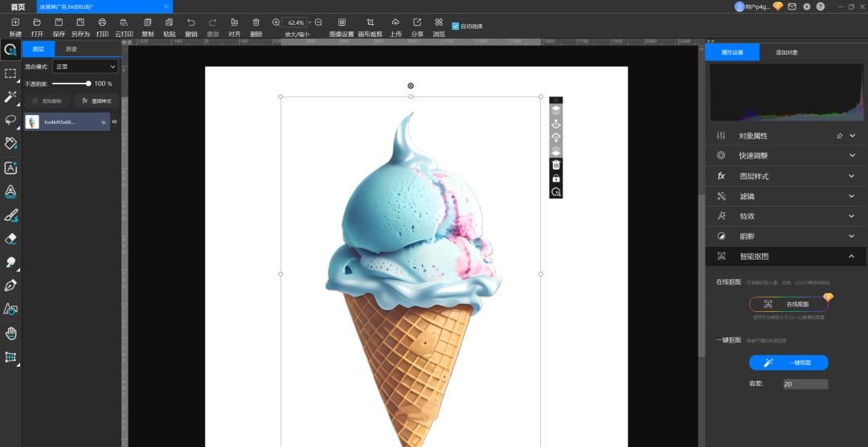The width and height of the screenshot is (868, 447).
Task: Switch to the 属性设置 tab
Action: pos(732,52)
